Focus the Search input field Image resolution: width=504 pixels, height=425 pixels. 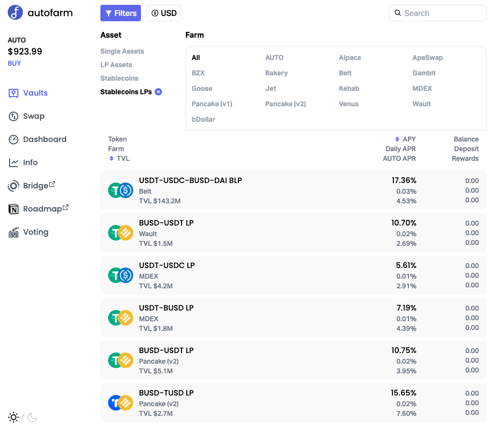coord(437,13)
